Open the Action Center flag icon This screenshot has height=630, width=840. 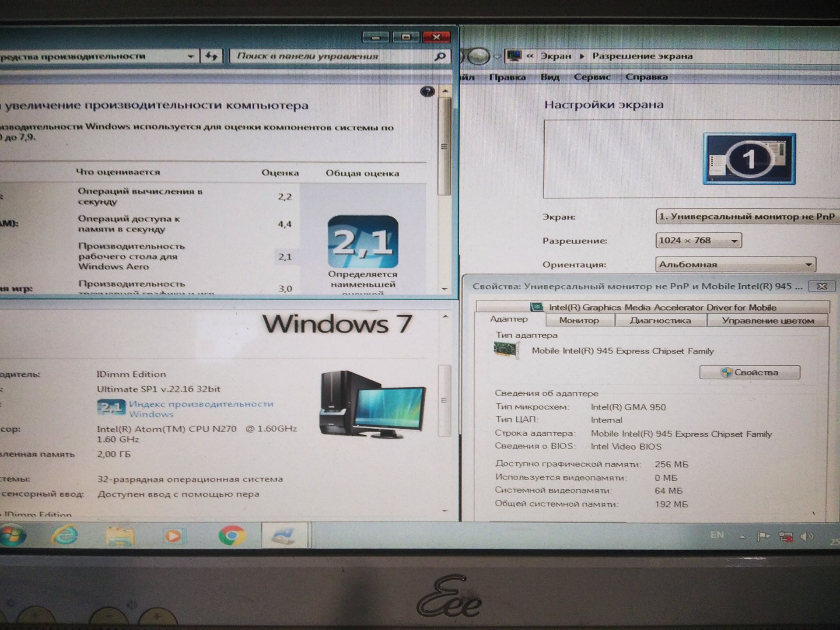click(x=763, y=536)
